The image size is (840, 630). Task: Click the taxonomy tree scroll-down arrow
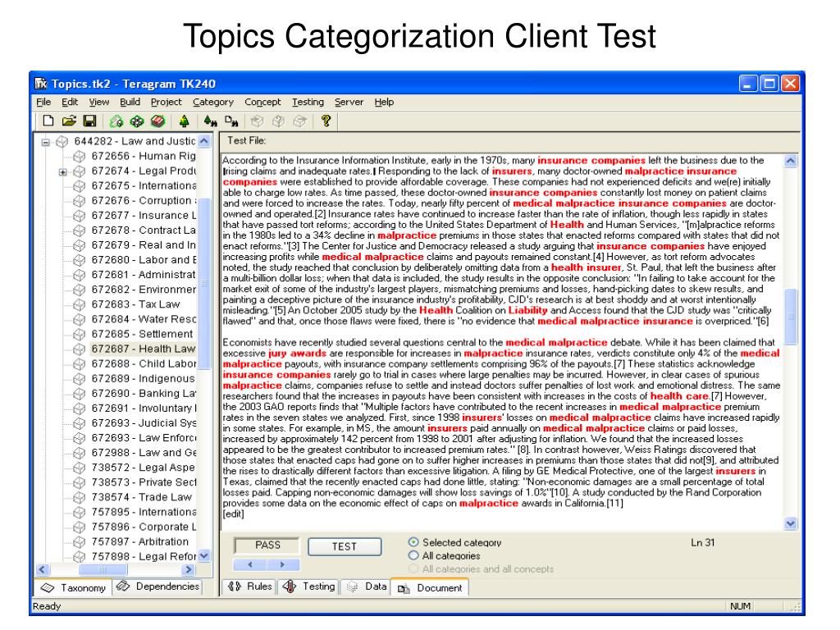[x=204, y=556]
